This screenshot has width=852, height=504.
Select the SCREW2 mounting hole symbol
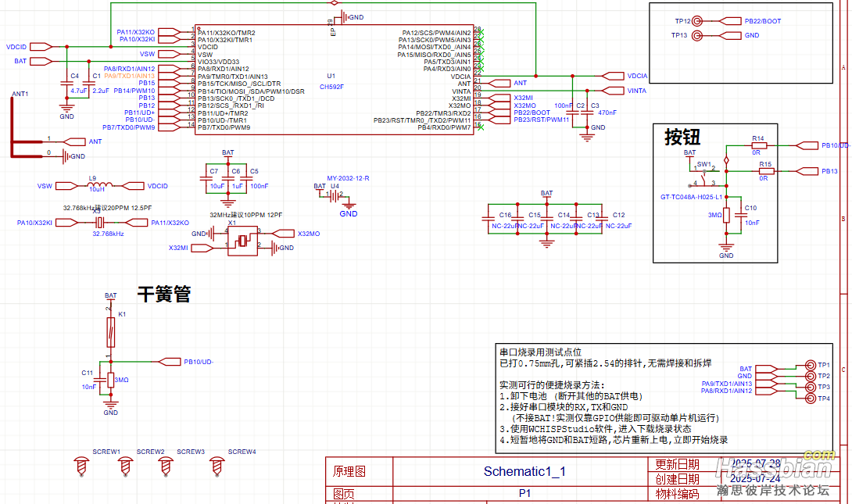click(x=125, y=466)
